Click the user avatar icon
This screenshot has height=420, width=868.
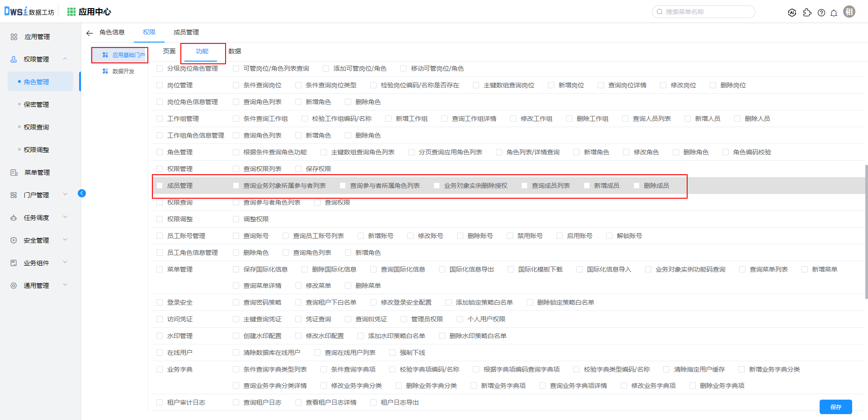click(x=849, y=12)
